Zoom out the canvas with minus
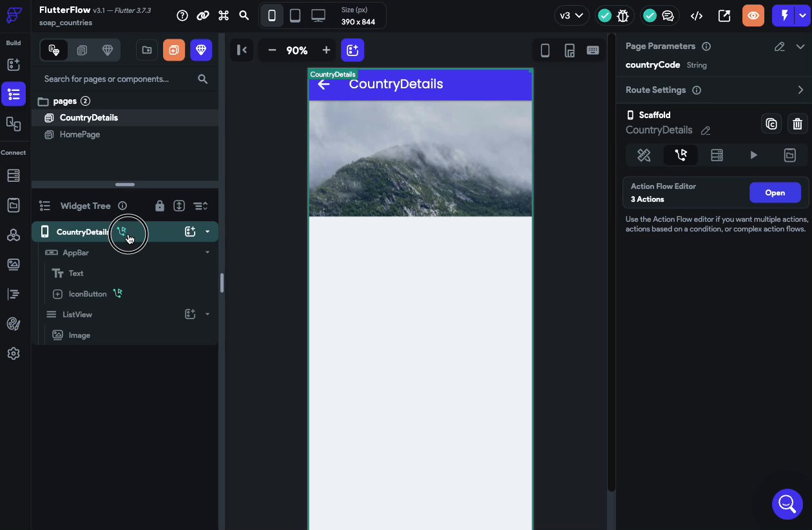Screen dimensions: 812x530 [x=272, y=50]
